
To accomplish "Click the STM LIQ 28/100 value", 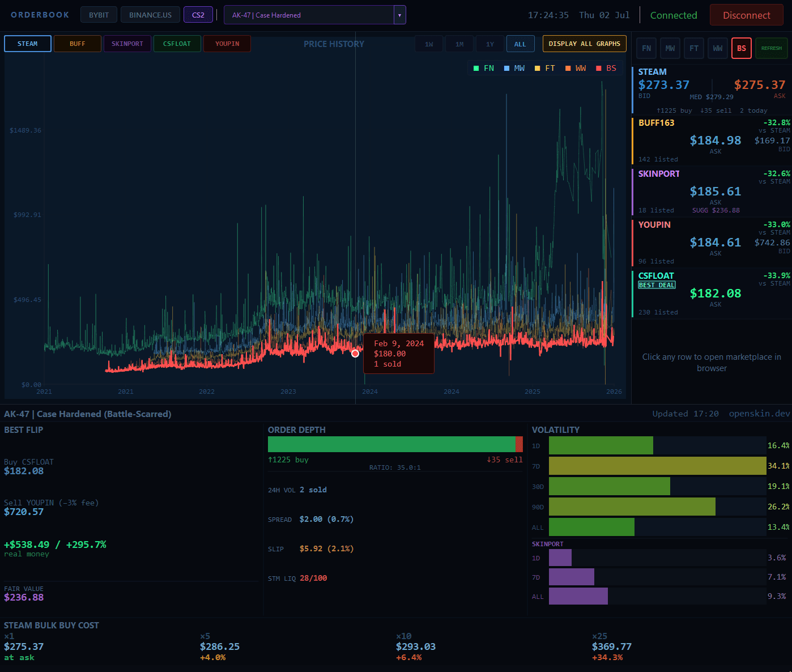I will click(313, 578).
